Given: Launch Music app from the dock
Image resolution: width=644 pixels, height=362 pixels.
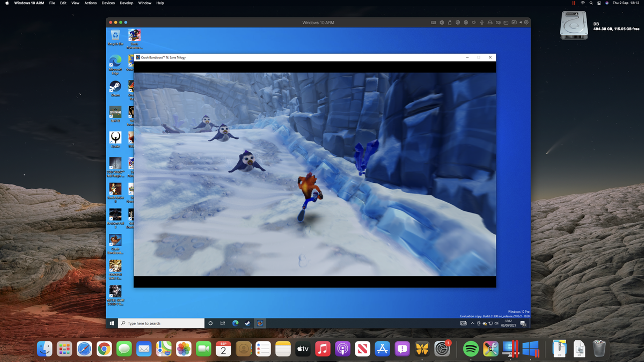Looking at the screenshot, I should click(x=323, y=349).
